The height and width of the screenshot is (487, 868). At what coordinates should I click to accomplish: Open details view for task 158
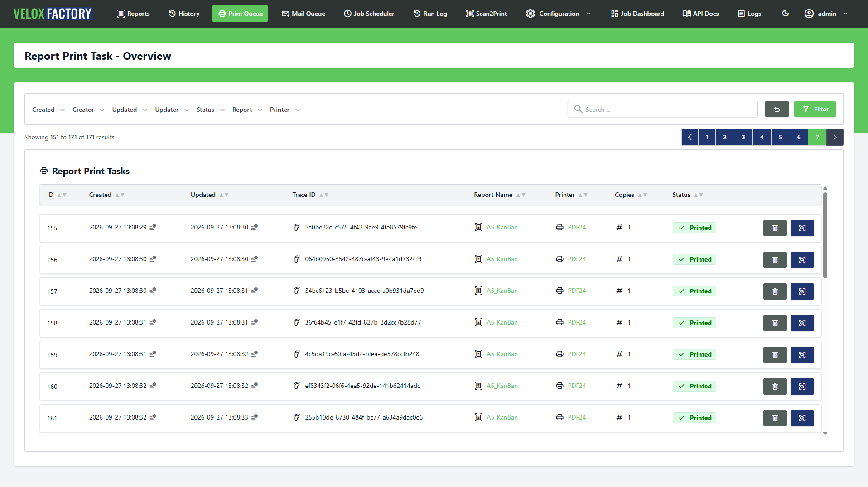click(802, 323)
